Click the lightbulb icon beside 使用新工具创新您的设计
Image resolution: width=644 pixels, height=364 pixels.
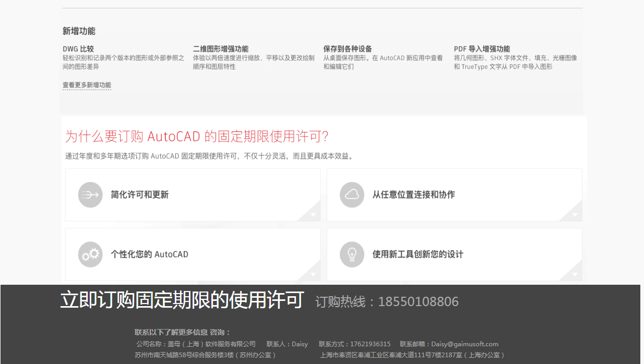pyautogui.click(x=352, y=254)
